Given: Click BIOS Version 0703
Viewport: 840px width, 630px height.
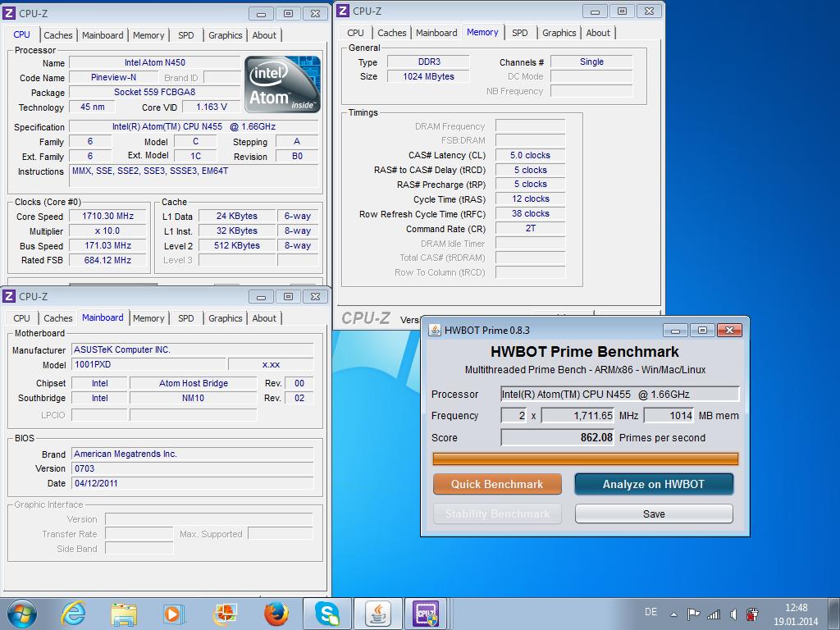Looking at the screenshot, I should pos(192,468).
